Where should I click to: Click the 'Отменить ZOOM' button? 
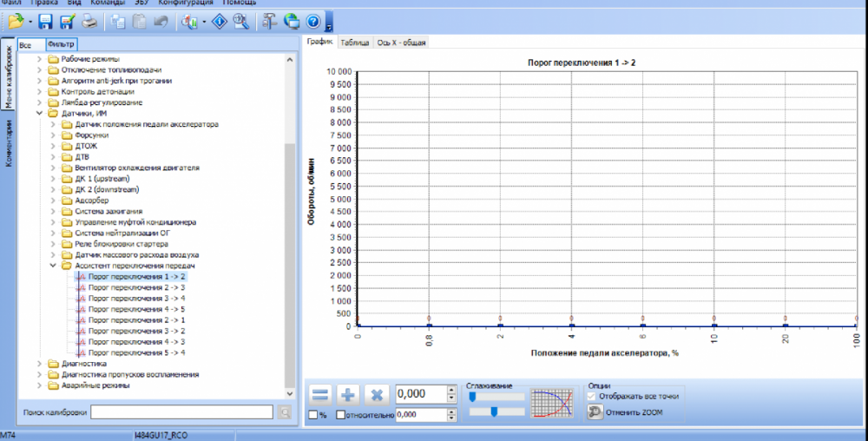coord(634,411)
